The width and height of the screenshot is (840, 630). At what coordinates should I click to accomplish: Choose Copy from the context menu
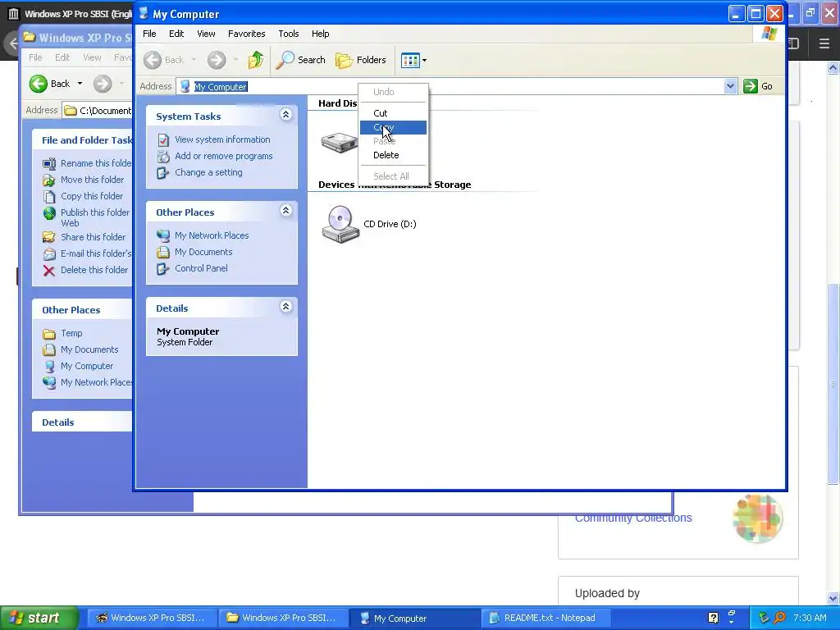click(x=393, y=127)
